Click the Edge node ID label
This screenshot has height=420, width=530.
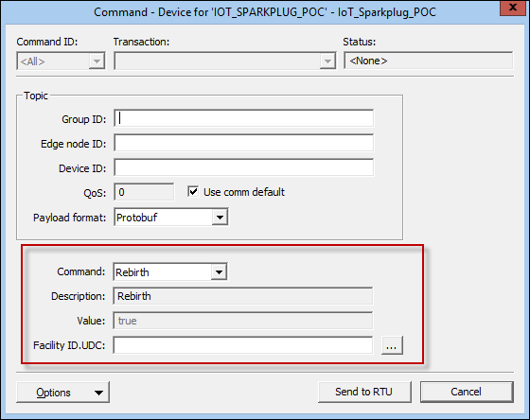pos(74,144)
